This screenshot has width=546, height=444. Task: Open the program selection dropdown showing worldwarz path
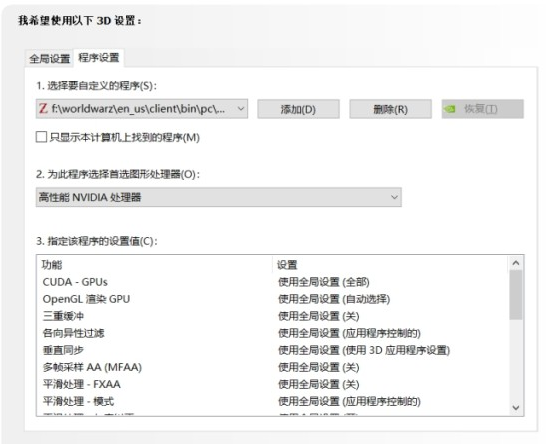[142, 109]
